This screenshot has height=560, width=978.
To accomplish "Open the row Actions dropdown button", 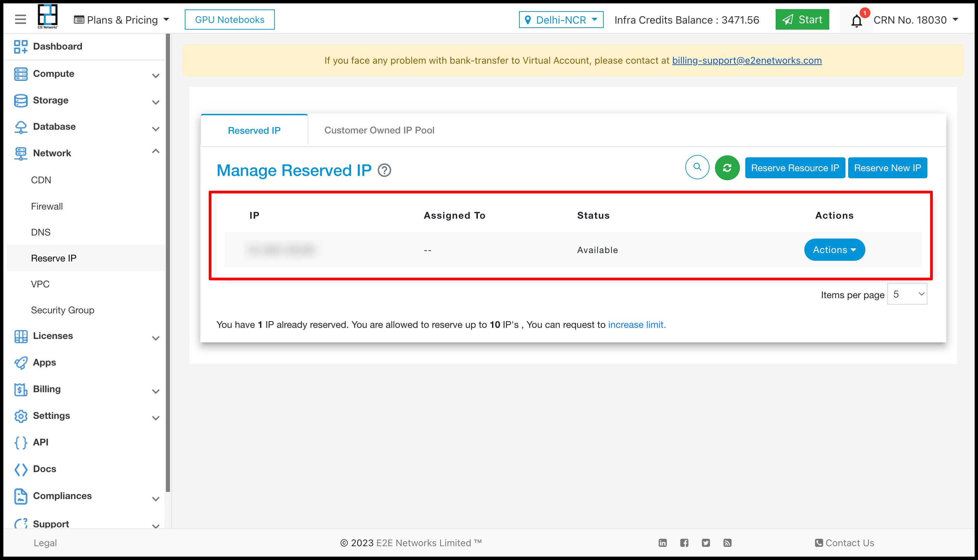I will [834, 250].
